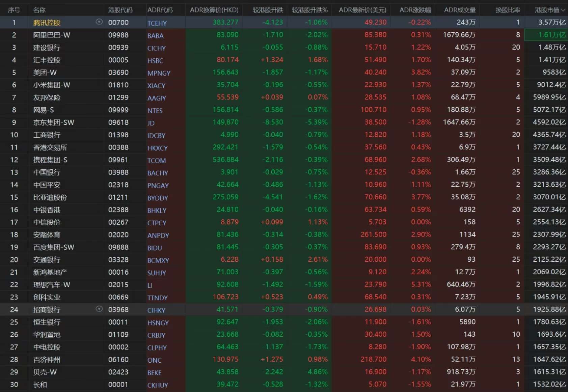Viewport: 568px width, 392px height.
Task: Select 中信股份 row name
Action: (47, 222)
